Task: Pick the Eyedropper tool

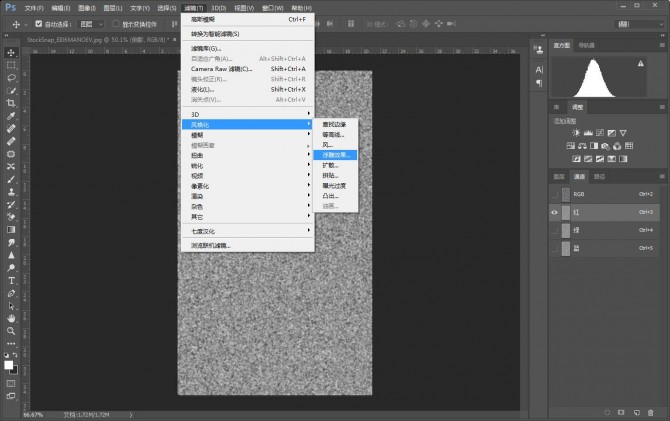Action: [x=11, y=116]
